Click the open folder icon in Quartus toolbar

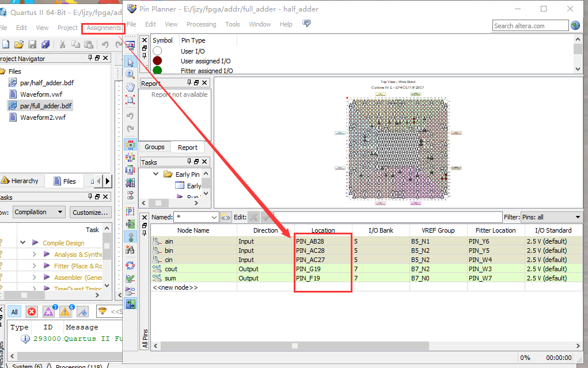[x=19, y=45]
